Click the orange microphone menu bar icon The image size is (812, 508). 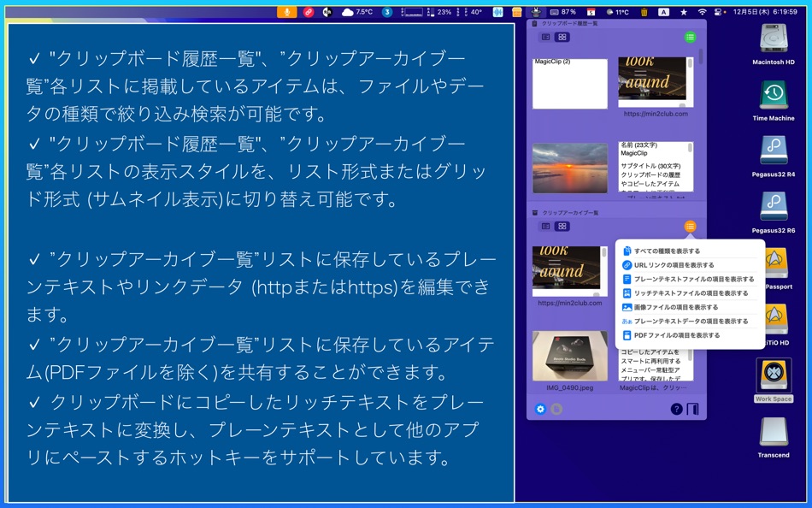click(x=287, y=11)
